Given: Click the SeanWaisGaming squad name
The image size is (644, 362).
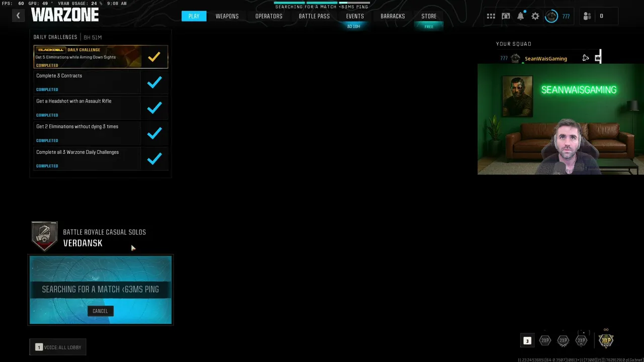Looking at the screenshot, I should 546,59.
